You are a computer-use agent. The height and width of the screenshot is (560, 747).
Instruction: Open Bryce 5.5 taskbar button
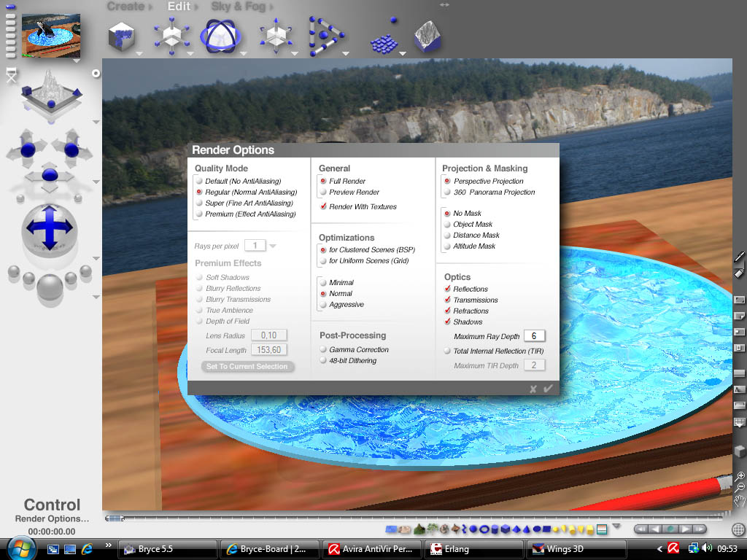pyautogui.click(x=167, y=549)
